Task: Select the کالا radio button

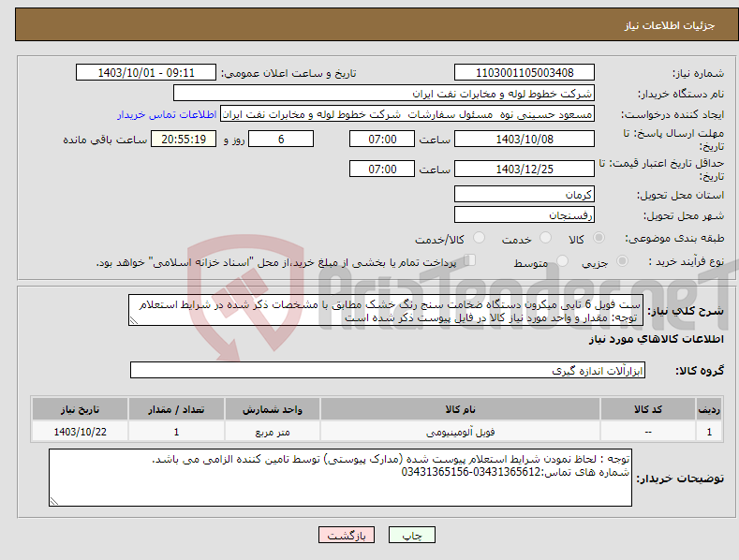Action: point(599,238)
